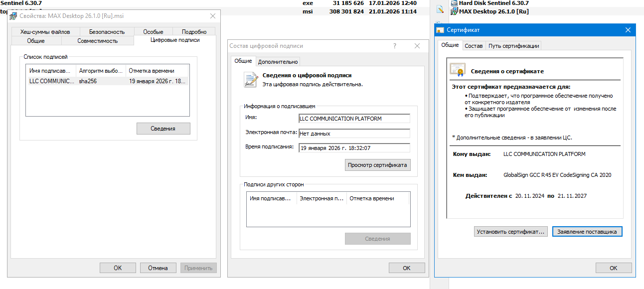Switch to the Безопасность tab

coord(107,32)
